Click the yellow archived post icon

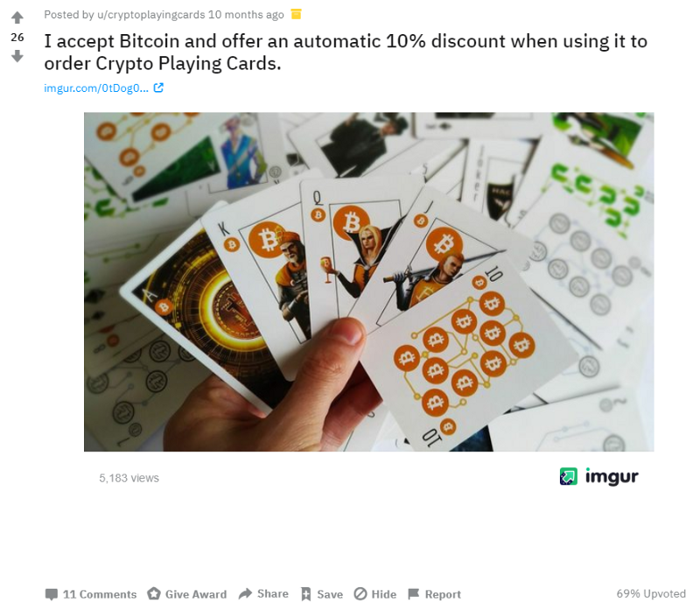pyautogui.click(x=296, y=14)
